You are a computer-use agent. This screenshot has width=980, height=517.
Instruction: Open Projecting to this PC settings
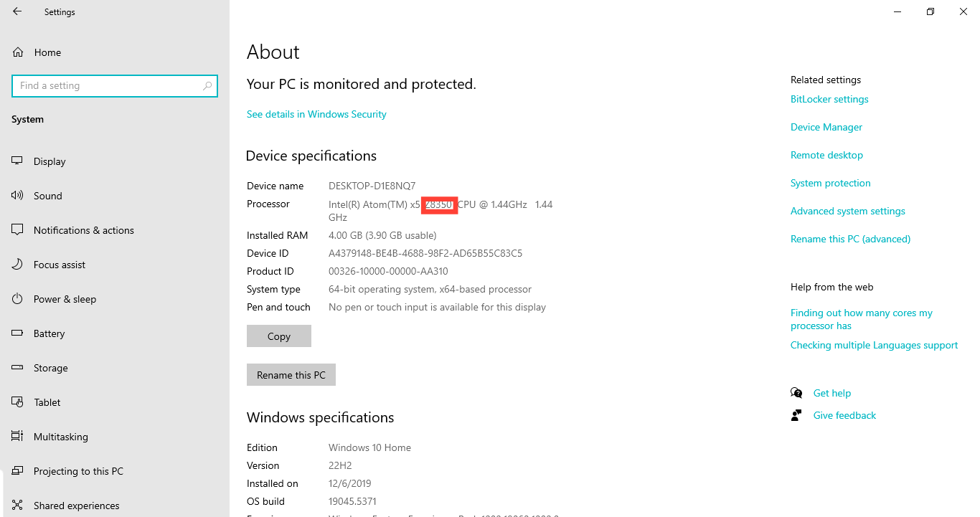[x=77, y=470]
